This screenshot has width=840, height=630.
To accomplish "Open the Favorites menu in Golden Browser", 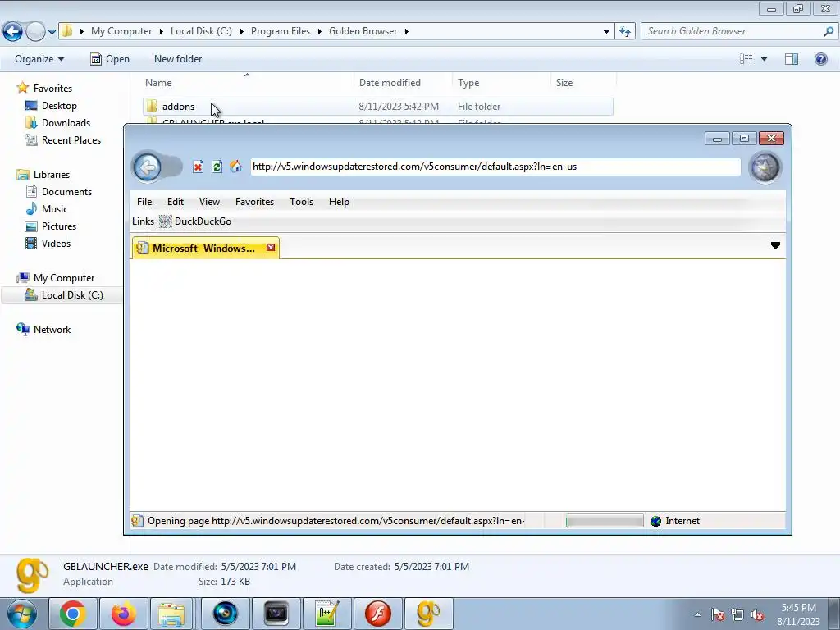I will [254, 202].
